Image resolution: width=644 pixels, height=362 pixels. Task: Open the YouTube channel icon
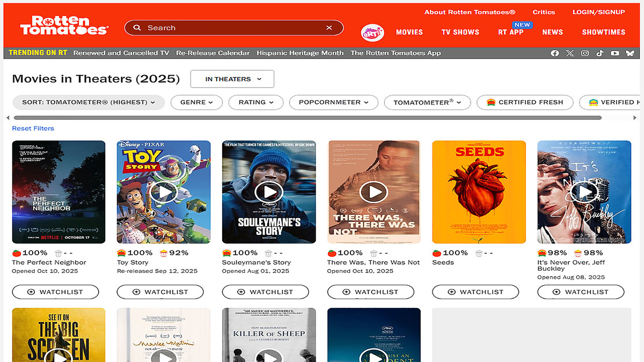click(x=615, y=53)
